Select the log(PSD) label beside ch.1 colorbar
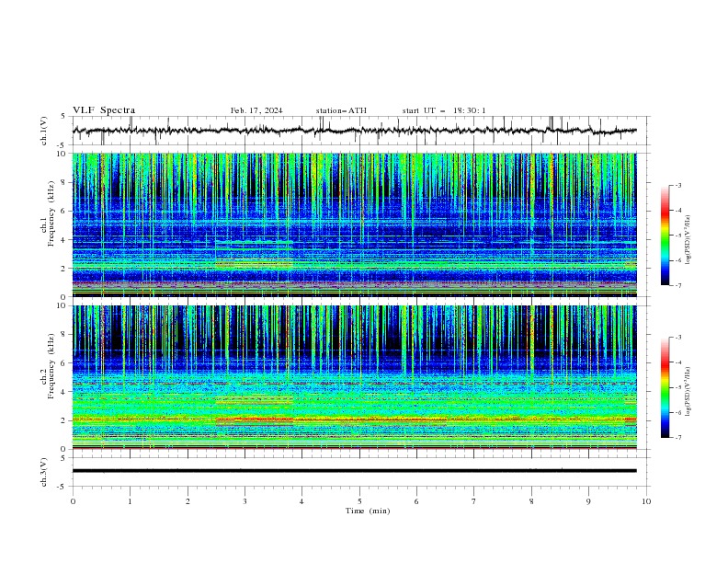Image resolution: width=728 pixels, height=563 pixels. click(688, 240)
